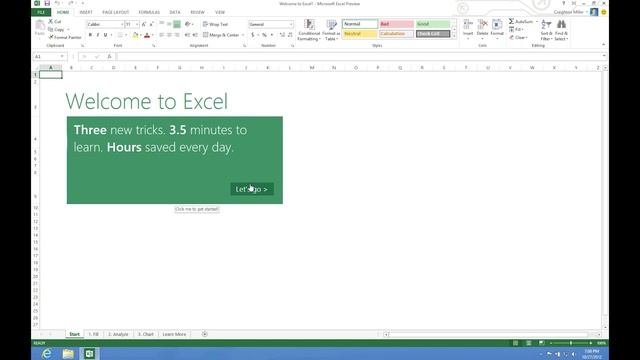This screenshot has height=360, width=640.
Task: Switch to the PAGE LAYOUT ribbon tab
Action: (x=116, y=12)
